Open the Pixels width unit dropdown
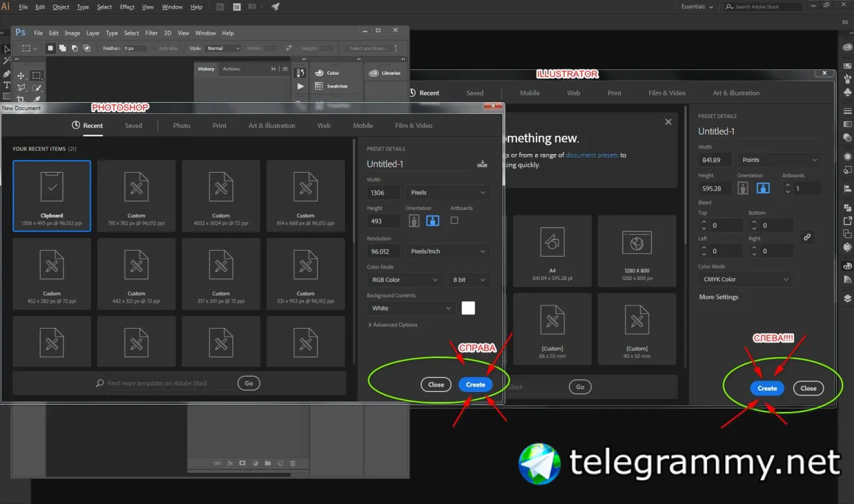Screen dimensions: 854x504 (x=448, y=193)
